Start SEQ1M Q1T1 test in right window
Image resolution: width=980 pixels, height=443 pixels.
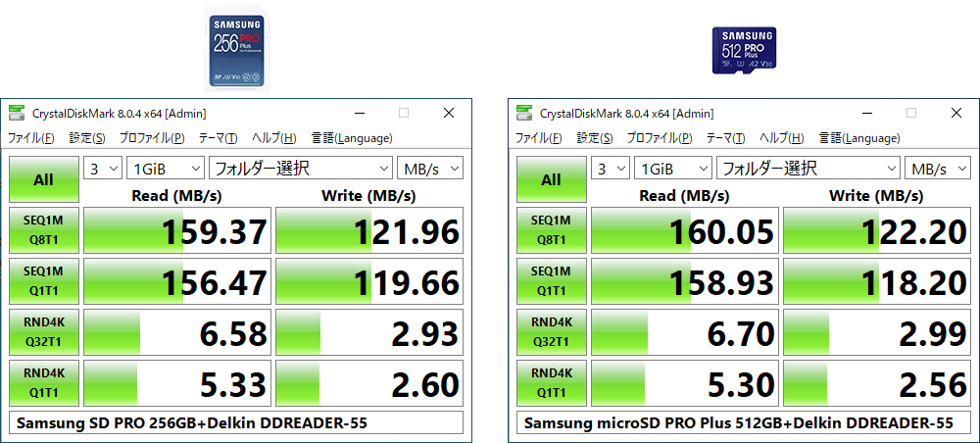(x=551, y=280)
